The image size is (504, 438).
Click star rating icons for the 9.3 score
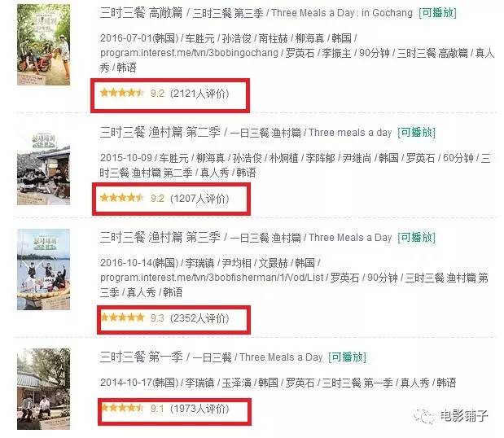pos(122,318)
